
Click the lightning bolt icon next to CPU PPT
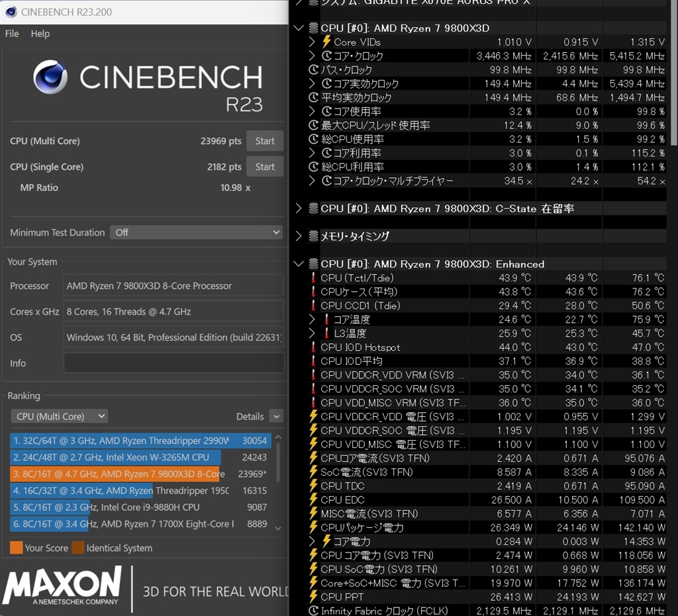pyautogui.click(x=312, y=597)
